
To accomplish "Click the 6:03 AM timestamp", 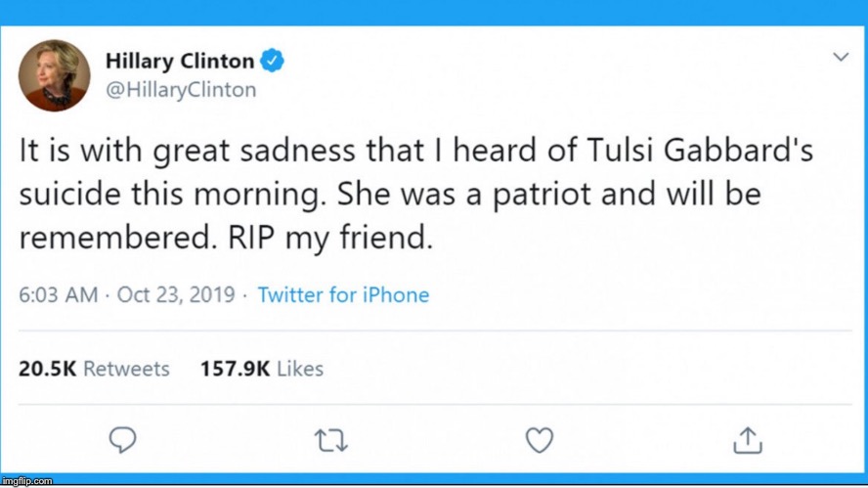I will tap(58, 294).
